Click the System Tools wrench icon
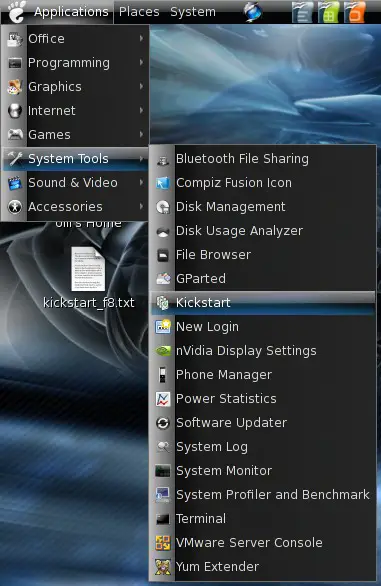Image resolution: width=381 pixels, height=586 pixels. (15, 158)
